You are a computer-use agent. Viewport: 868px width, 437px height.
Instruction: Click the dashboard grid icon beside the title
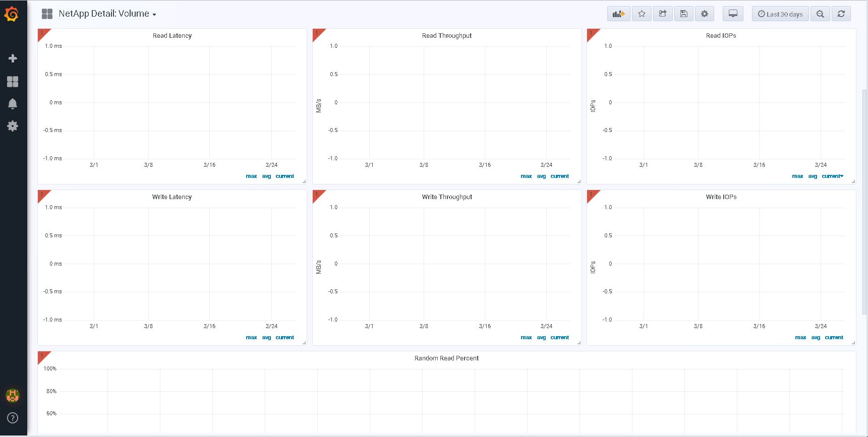point(47,14)
